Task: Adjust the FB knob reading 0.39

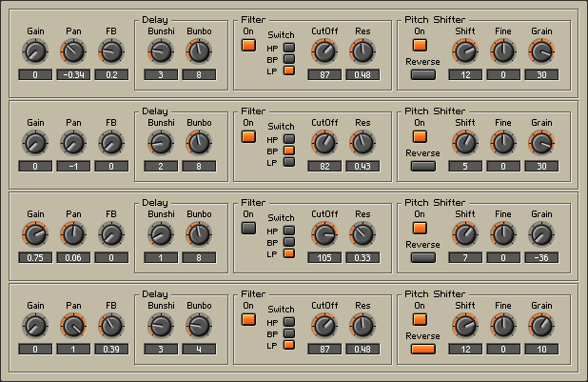Action: (x=111, y=326)
